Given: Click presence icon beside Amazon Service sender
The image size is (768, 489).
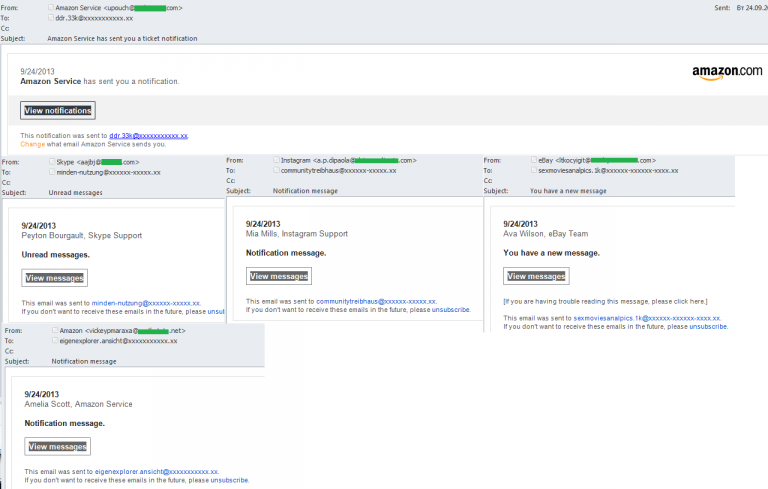Looking at the screenshot, I should click(x=51, y=7).
